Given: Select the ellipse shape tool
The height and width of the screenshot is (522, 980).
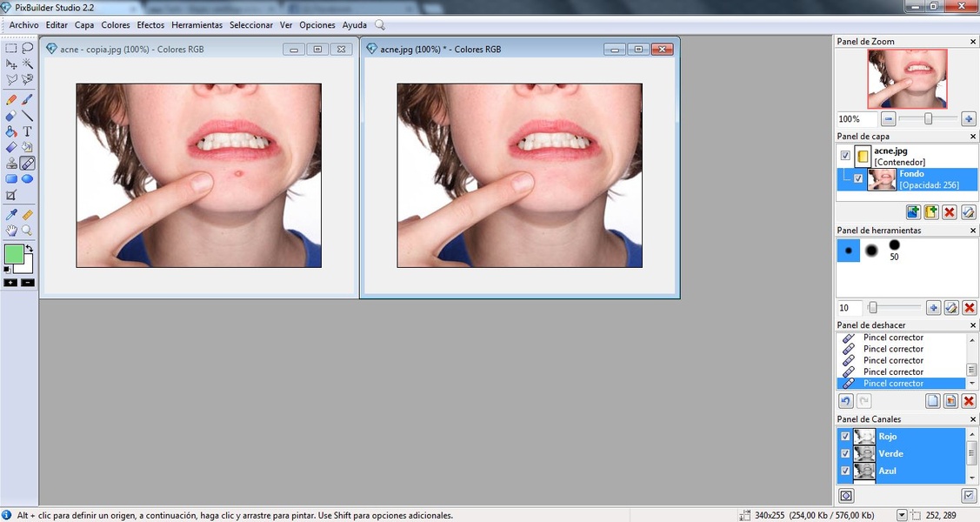Looking at the screenshot, I should (x=28, y=179).
